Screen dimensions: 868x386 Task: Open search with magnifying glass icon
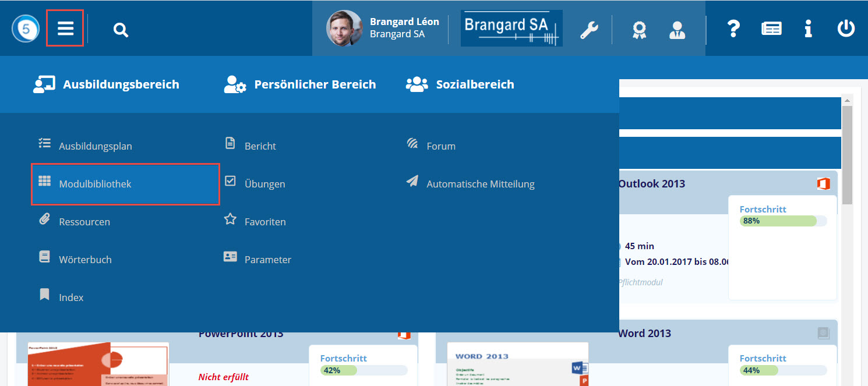[121, 30]
